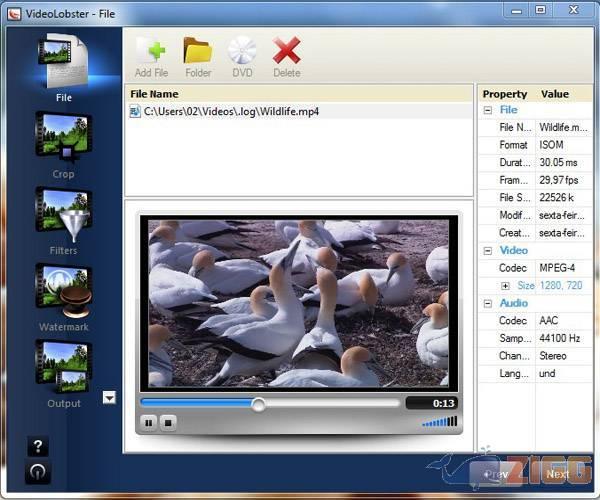Adjust the volume level bars
The image size is (600, 500).
click(439, 422)
